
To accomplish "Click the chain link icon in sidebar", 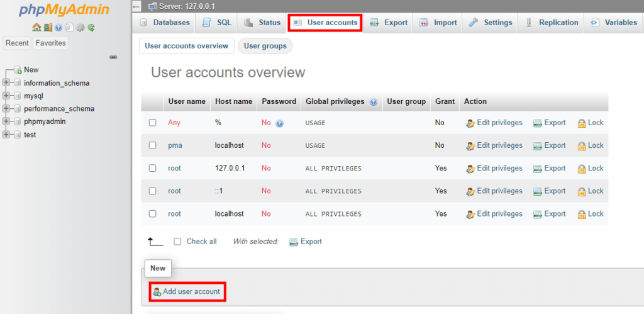I will pyautogui.click(x=114, y=57).
